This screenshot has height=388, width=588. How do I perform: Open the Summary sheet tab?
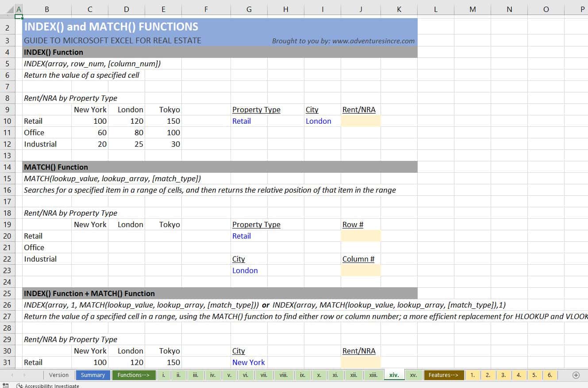click(93, 375)
